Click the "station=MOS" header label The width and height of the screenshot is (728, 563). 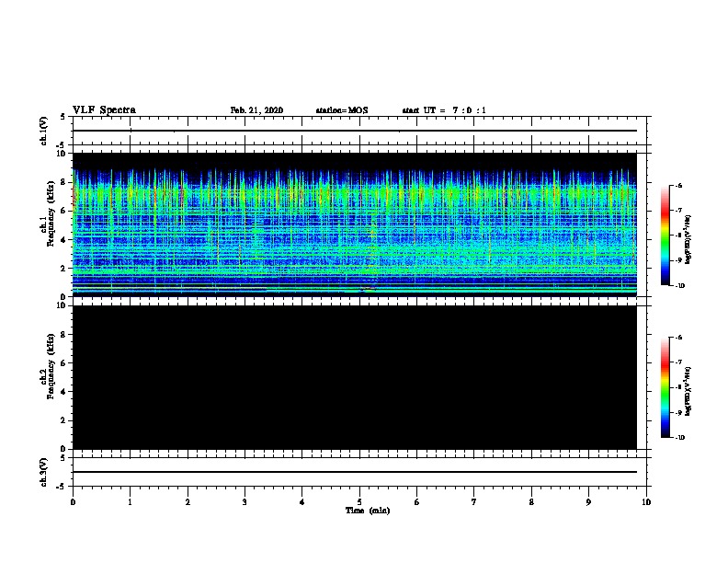coord(342,110)
